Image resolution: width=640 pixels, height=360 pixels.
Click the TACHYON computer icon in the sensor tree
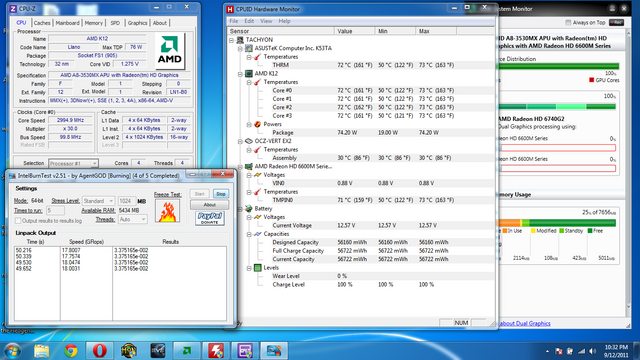pos(240,40)
